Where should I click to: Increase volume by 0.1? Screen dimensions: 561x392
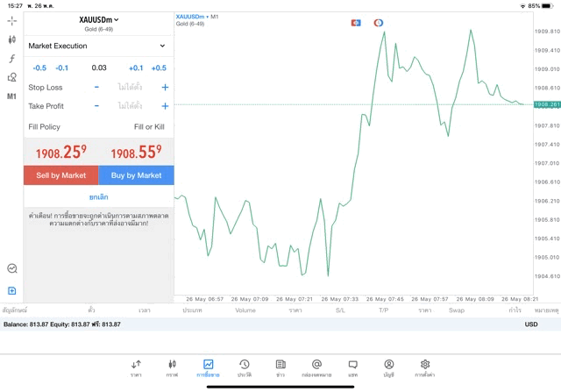coord(136,68)
